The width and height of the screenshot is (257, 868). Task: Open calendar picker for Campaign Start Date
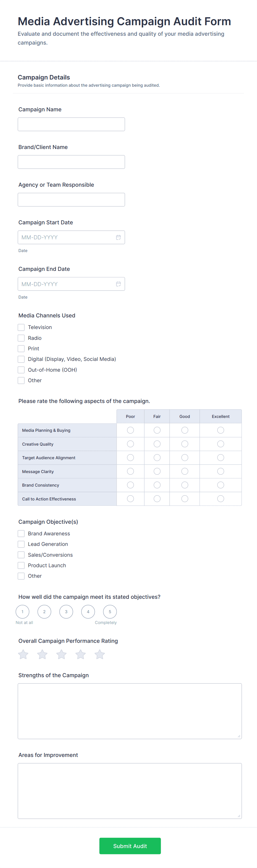tap(118, 237)
